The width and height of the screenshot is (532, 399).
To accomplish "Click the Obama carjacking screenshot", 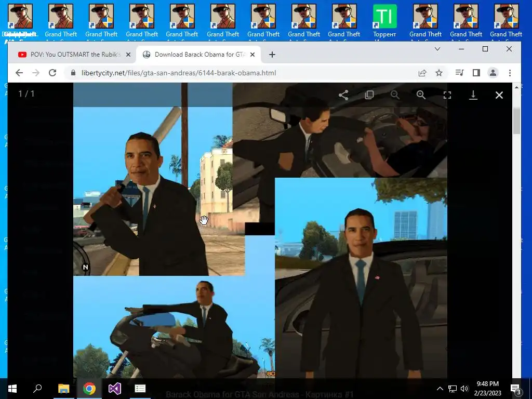I will [340, 130].
